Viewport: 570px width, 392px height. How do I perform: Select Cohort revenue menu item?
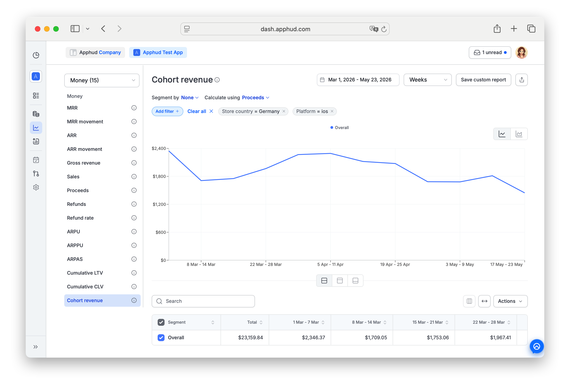tap(103, 301)
